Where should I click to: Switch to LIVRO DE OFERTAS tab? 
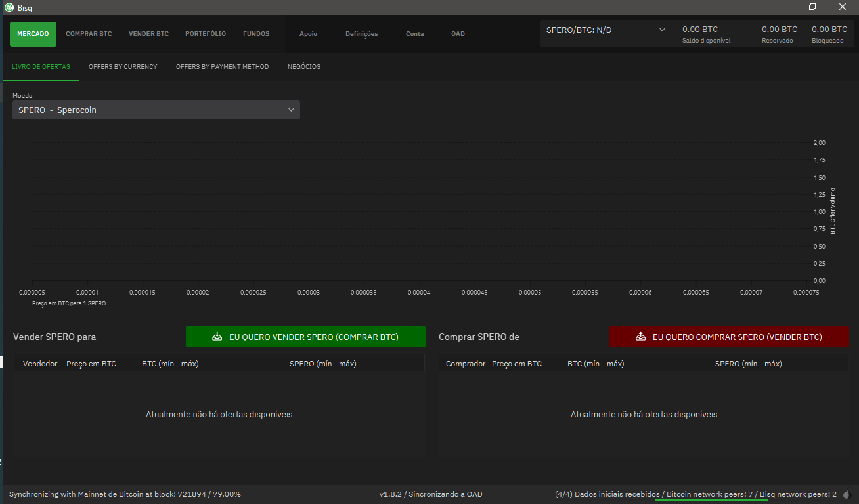[41, 67]
